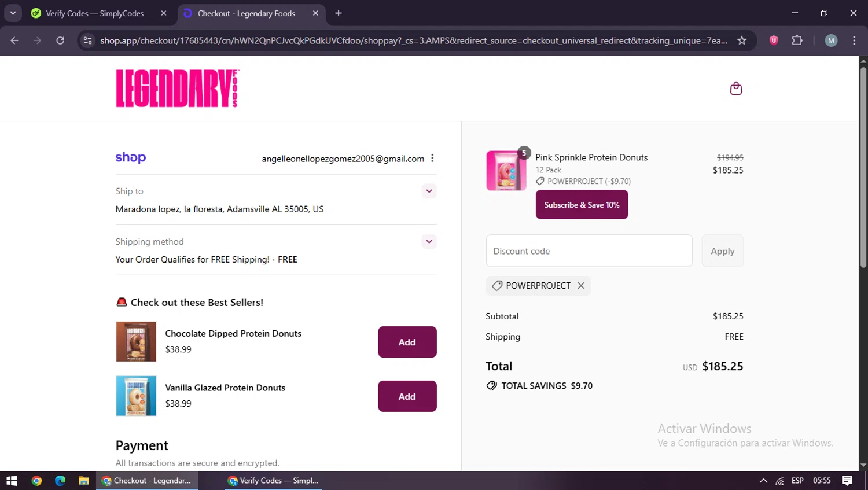Expand the Ship to section
868x490 pixels.
coord(429,191)
